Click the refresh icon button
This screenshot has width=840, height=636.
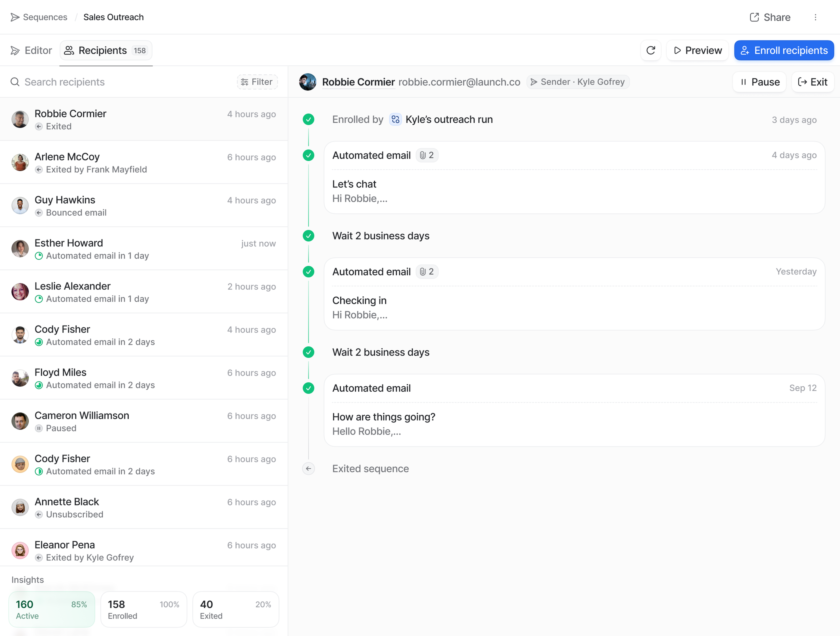click(651, 50)
